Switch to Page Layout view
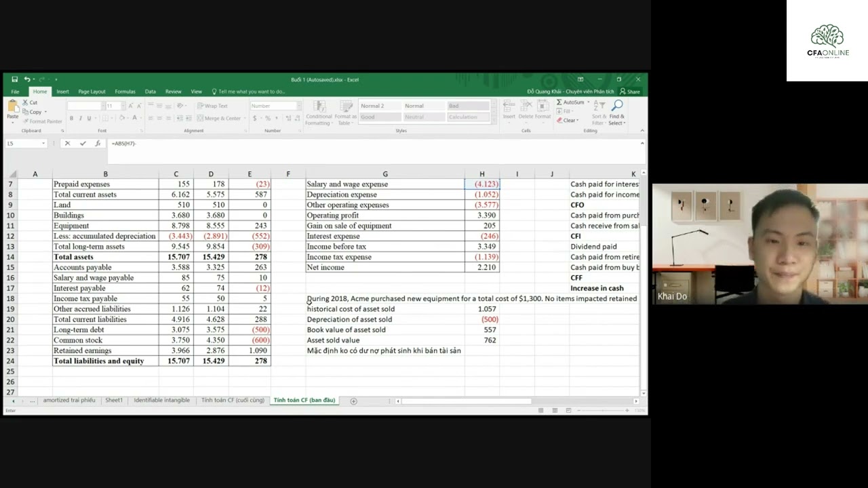 point(555,411)
